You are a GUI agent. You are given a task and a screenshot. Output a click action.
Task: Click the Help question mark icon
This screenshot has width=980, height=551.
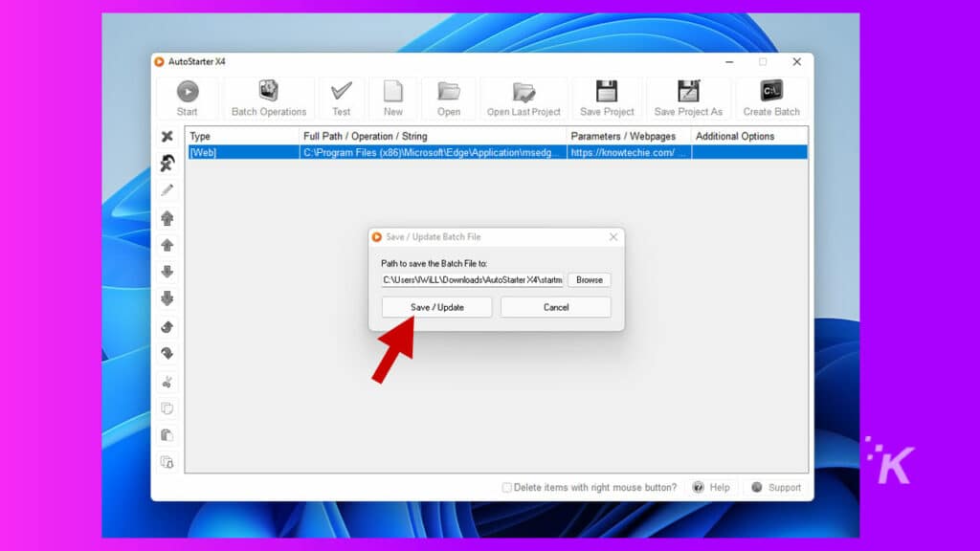[698, 487]
